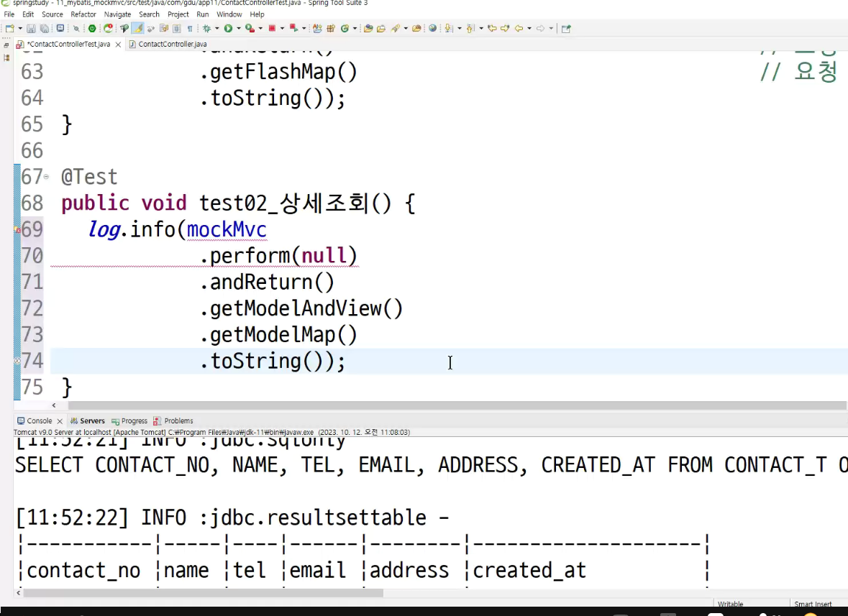848x616 pixels.
Task: Close the Console view
Action: [x=60, y=421]
